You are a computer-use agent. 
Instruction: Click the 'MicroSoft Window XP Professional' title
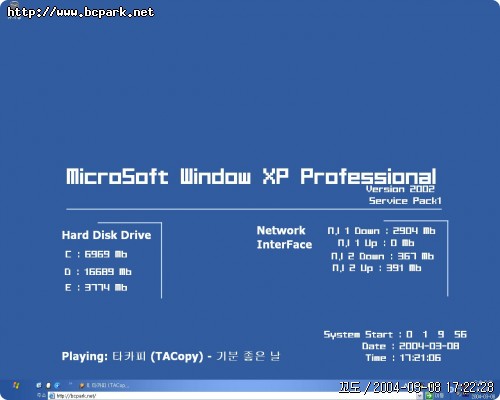pyautogui.click(x=251, y=176)
